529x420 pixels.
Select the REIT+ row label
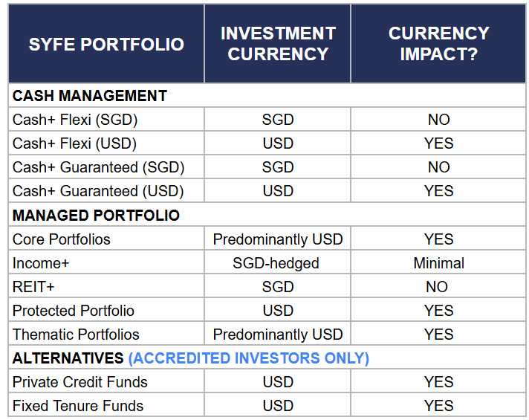[33, 287]
